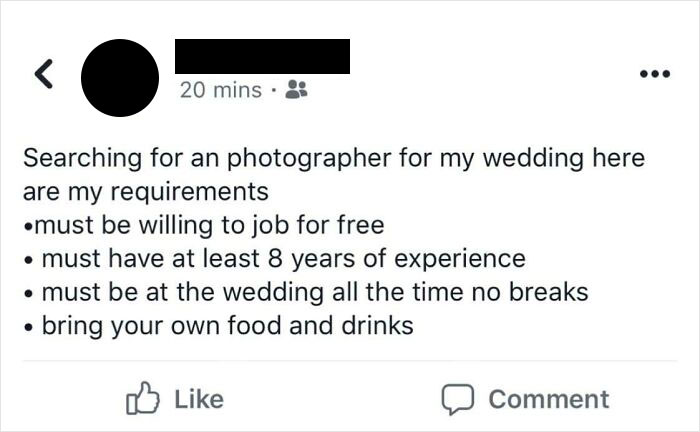Open the poster's redacted name link
Image resolution: width=700 pixels, height=432 pixels.
point(262,56)
